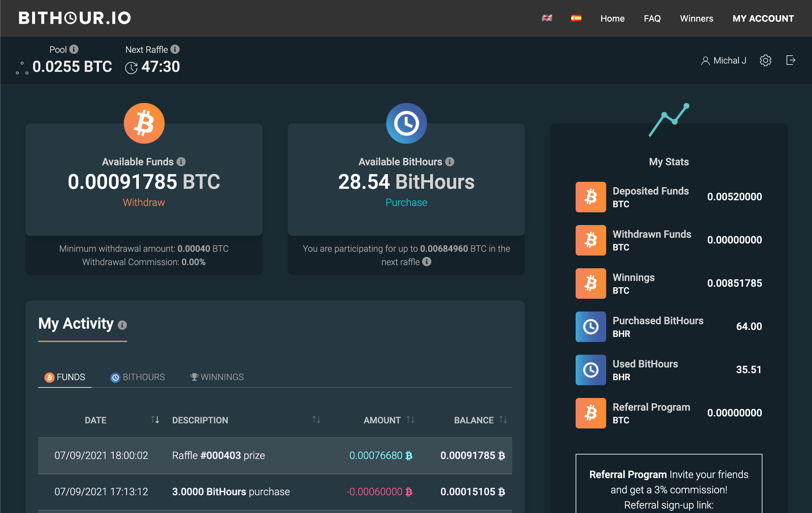Click the Michal J username
The height and width of the screenshot is (513, 812).
pyautogui.click(x=730, y=61)
